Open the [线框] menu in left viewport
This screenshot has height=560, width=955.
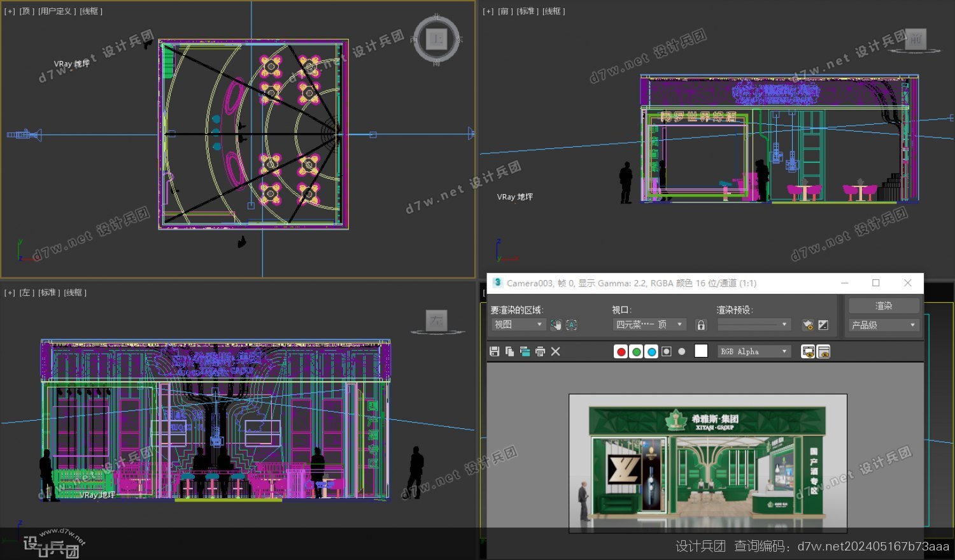point(75,293)
